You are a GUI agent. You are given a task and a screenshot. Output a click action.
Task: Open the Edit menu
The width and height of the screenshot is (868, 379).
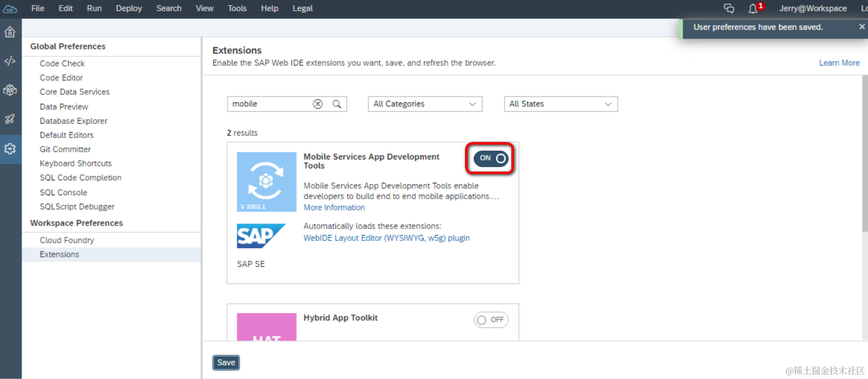click(x=66, y=8)
